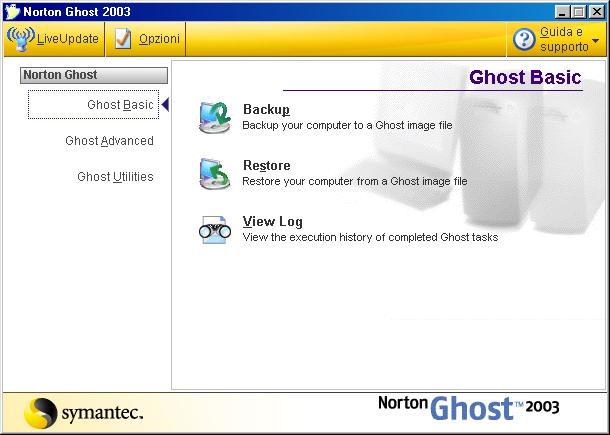The image size is (610, 435).
Task: Click the Backup heading link
Action: pyautogui.click(x=266, y=109)
